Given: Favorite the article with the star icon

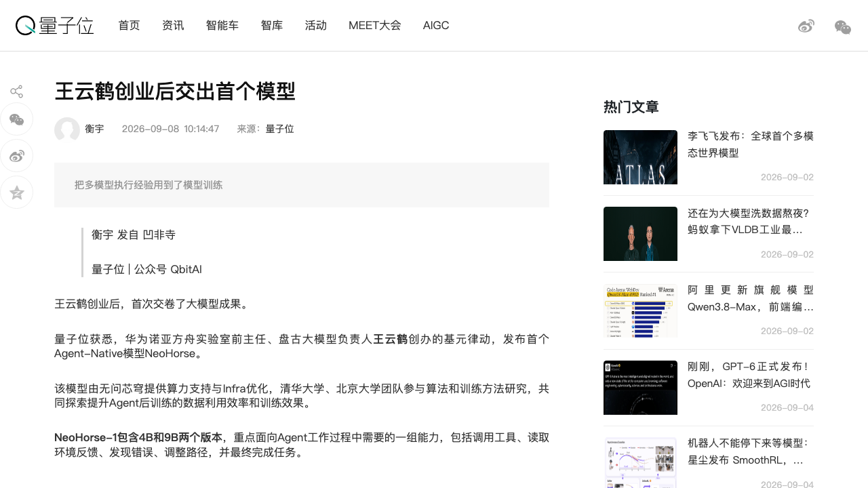Looking at the screenshot, I should (x=17, y=193).
